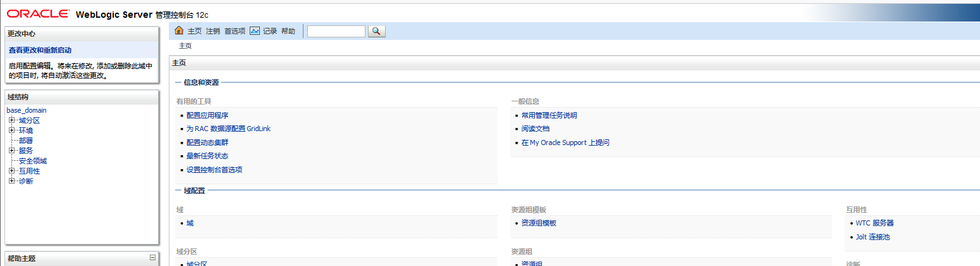The width and height of the screenshot is (980, 266).
Task: Expand the 互用性 tree node
Action: pyautogui.click(x=12, y=171)
